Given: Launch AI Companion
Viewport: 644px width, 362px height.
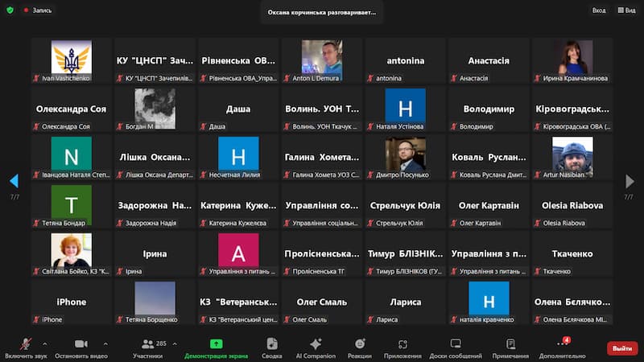Looking at the screenshot, I should (x=316, y=343).
